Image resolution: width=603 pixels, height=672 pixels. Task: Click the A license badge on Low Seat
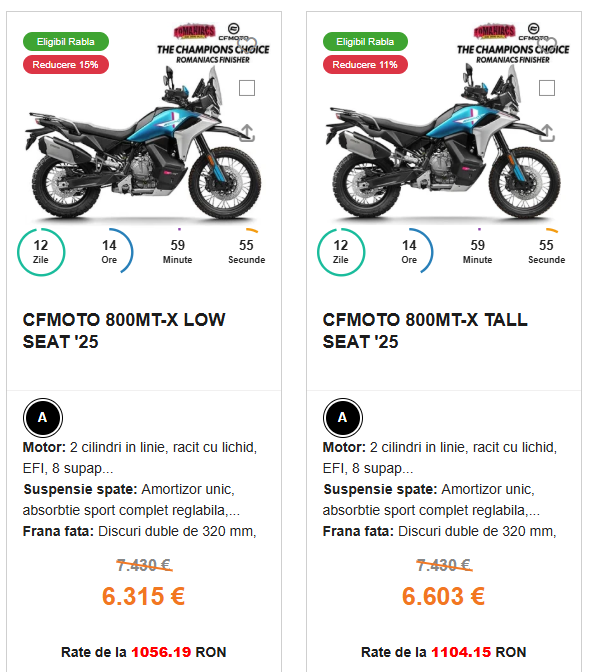click(42, 418)
